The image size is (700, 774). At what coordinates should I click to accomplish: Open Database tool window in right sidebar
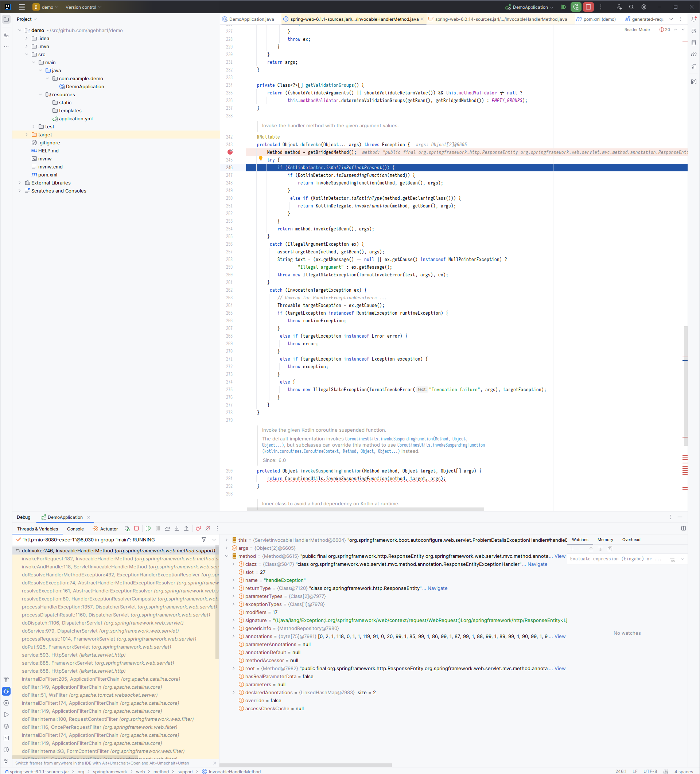click(694, 43)
